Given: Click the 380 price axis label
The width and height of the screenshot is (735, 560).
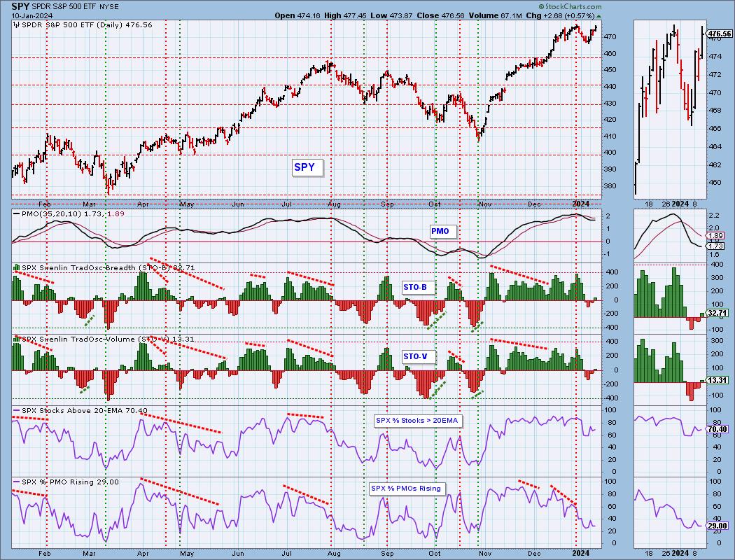Looking at the screenshot, I should pyautogui.click(x=611, y=186).
